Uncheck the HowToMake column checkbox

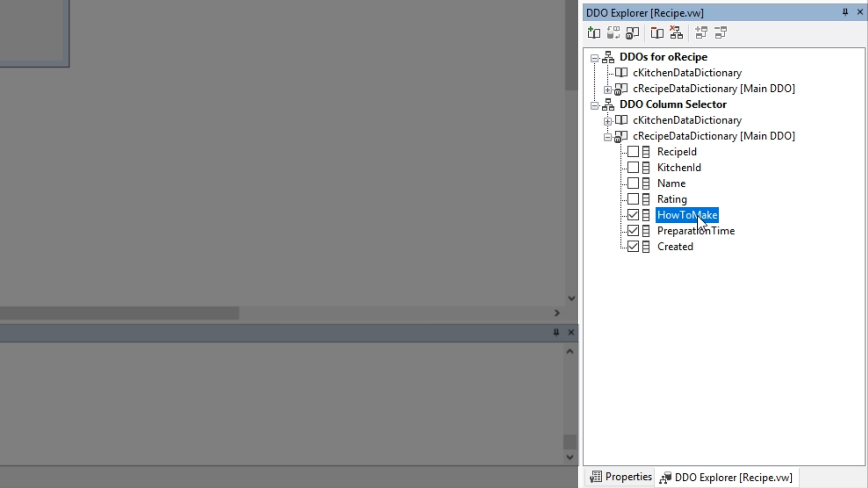pos(633,215)
